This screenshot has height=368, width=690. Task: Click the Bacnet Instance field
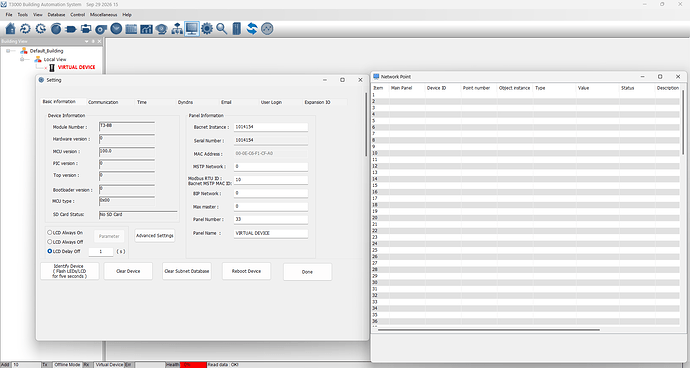[271, 127]
